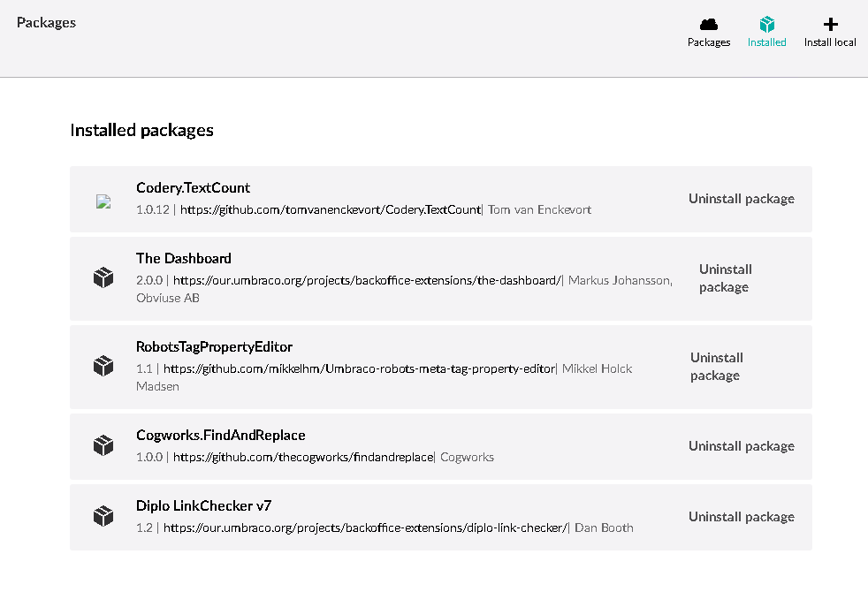868x592 pixels.
Task: Click the Codery.TextCount package name
Action: [194, 188]
